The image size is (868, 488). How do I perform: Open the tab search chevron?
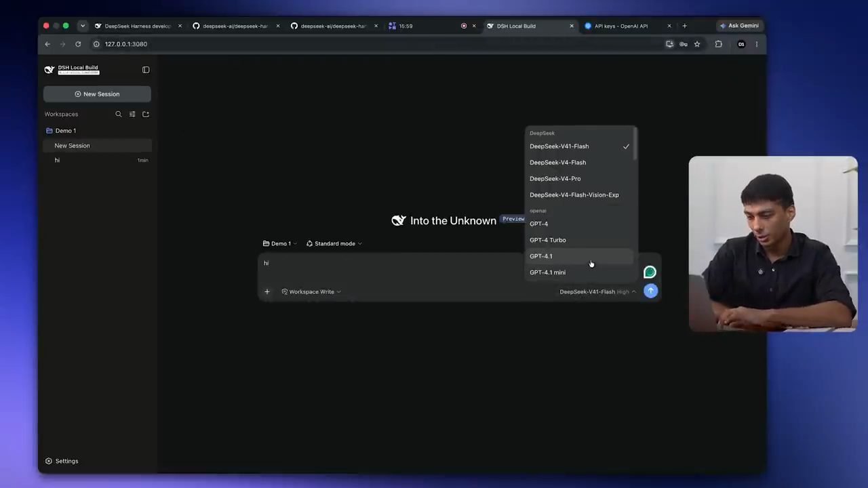(x=83, y=26)
